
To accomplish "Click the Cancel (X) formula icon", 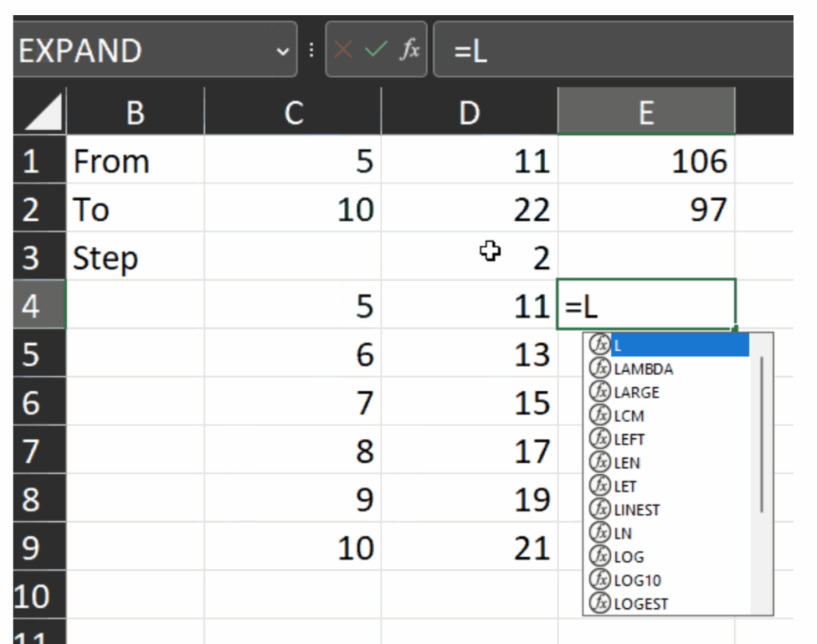I will (x=343, y=50).
